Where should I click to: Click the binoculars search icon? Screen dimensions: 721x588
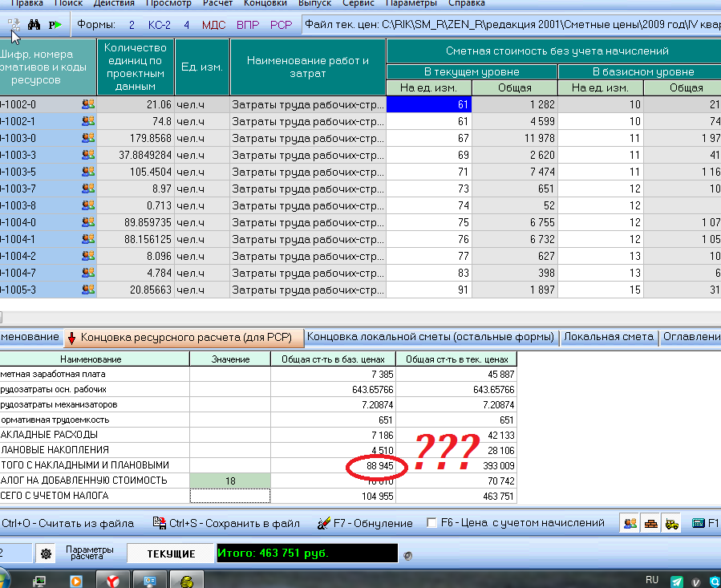34,25
